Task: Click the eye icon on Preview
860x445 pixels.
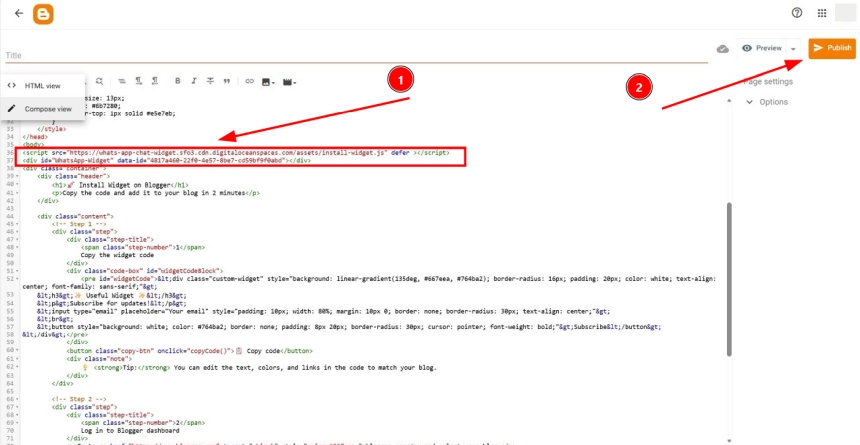Action: click(746, 48)
